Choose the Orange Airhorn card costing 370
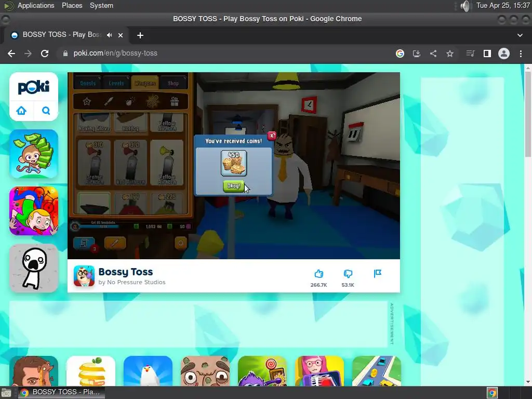This screenshot has width=532, height=399. [x=95, y=163]
